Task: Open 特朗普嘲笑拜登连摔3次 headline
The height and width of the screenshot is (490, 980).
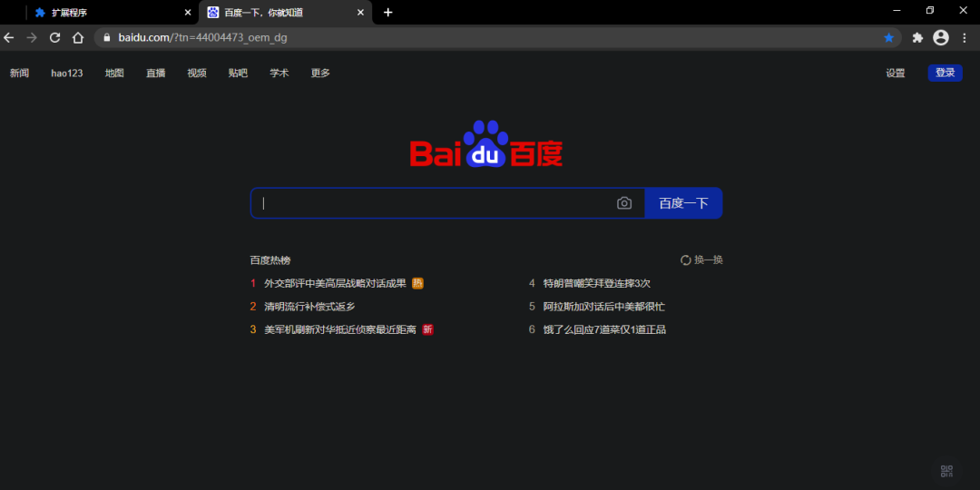Action: (597, 283)
